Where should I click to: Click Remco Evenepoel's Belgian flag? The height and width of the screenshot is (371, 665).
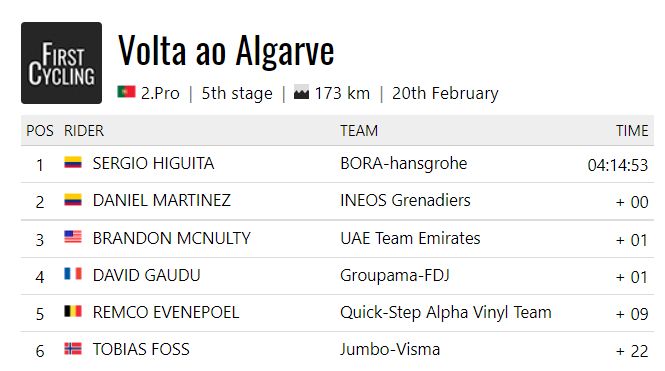[73, 311]
